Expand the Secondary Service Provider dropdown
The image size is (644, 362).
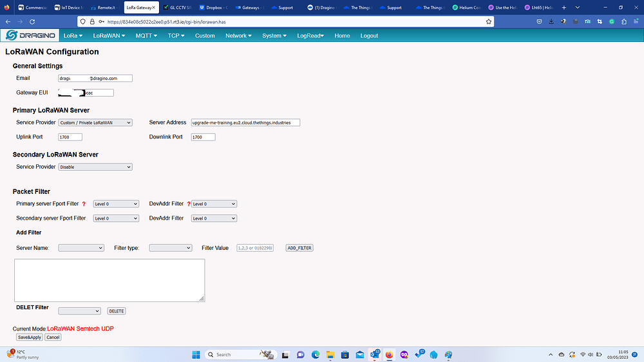tap(95, 167)
